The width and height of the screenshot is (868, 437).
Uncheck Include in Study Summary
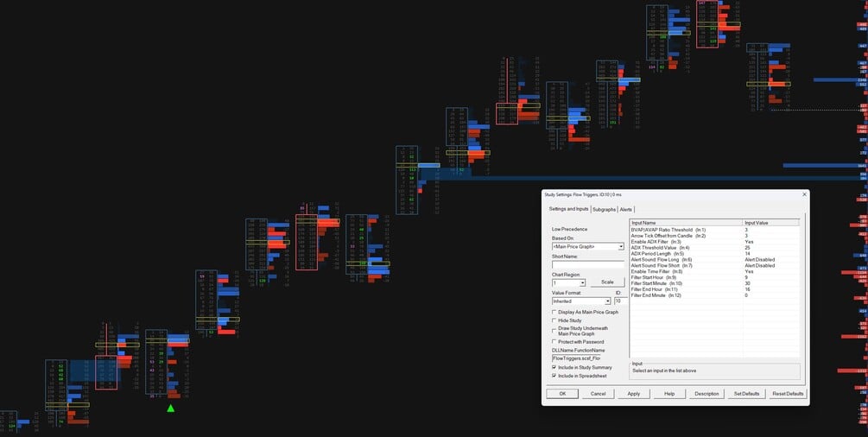point(554,367)
